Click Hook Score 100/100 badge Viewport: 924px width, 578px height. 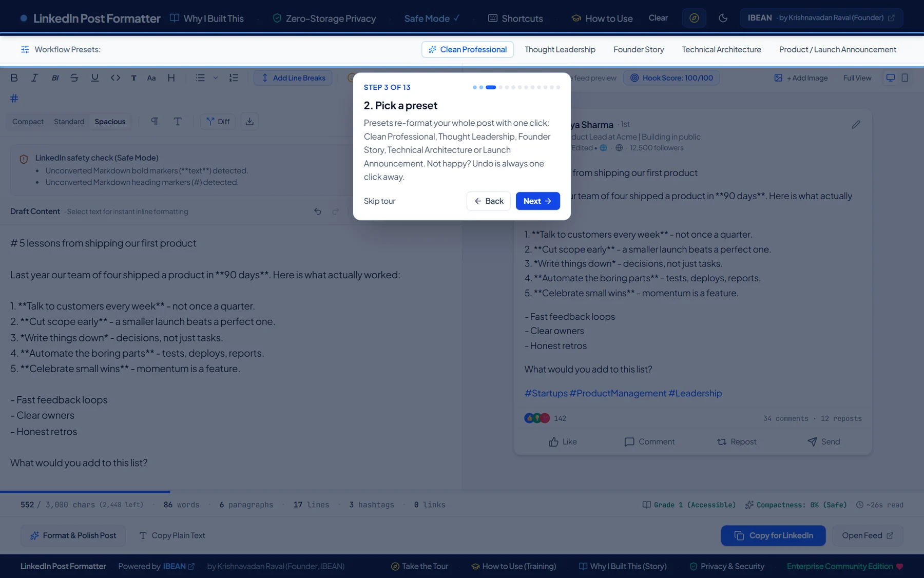(x=671, y=78)
